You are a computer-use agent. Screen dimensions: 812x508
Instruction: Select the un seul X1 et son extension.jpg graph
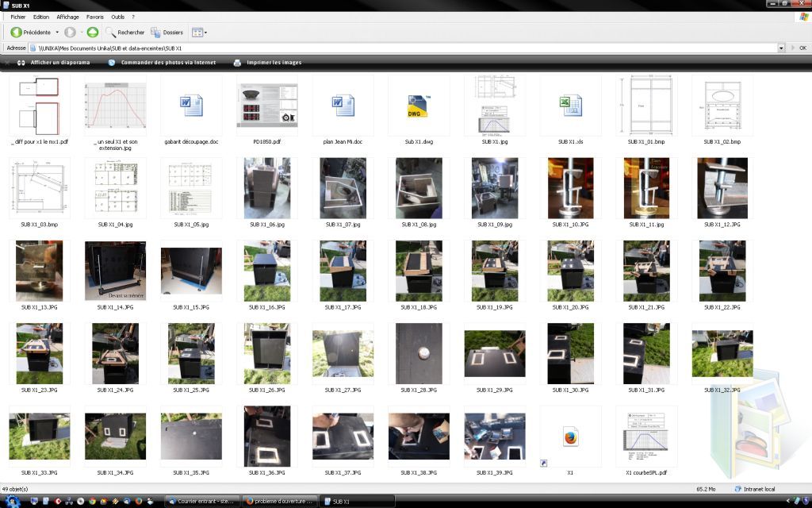116,106
